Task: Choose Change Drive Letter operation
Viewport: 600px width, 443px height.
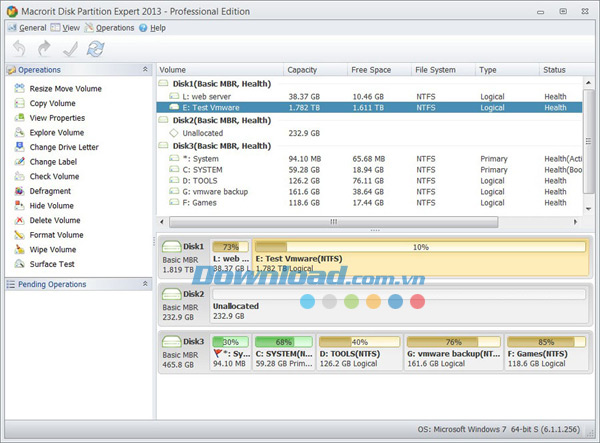Action: tap(56, 147)
